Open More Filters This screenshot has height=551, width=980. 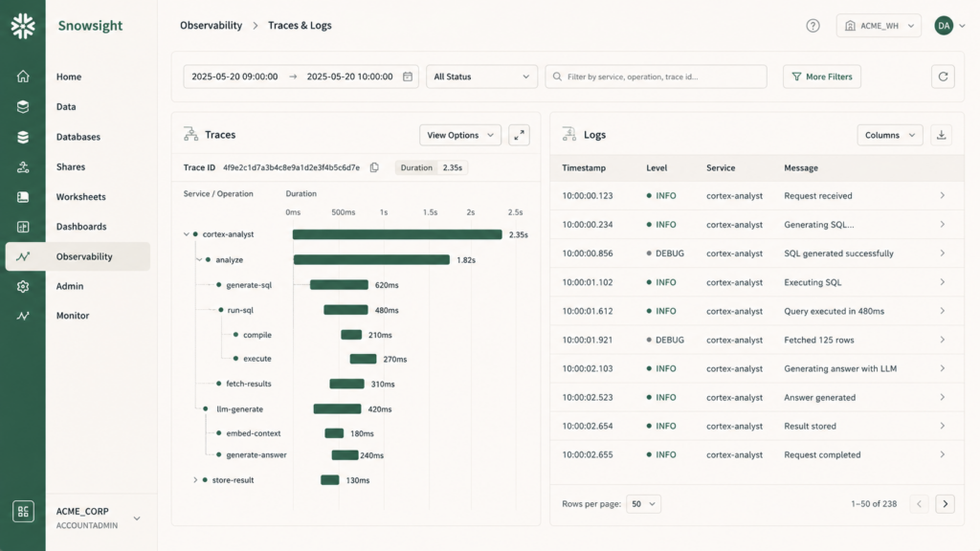822,77
